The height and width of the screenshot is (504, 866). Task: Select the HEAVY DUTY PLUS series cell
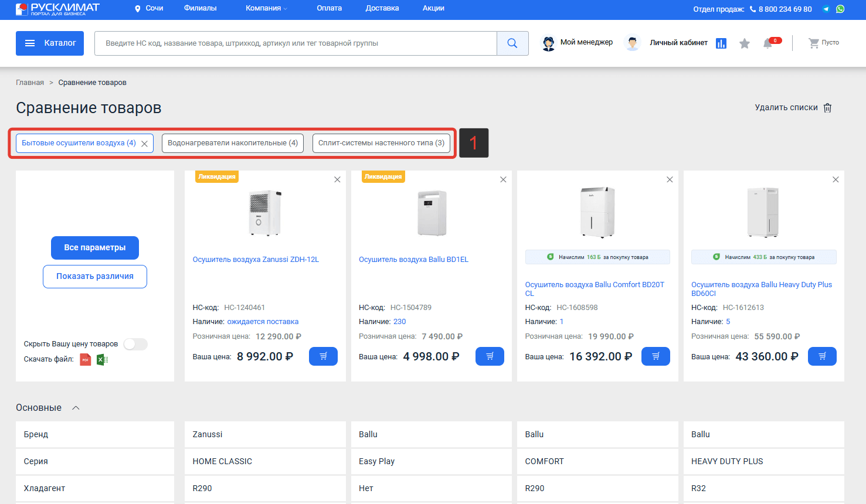[764, 462]
